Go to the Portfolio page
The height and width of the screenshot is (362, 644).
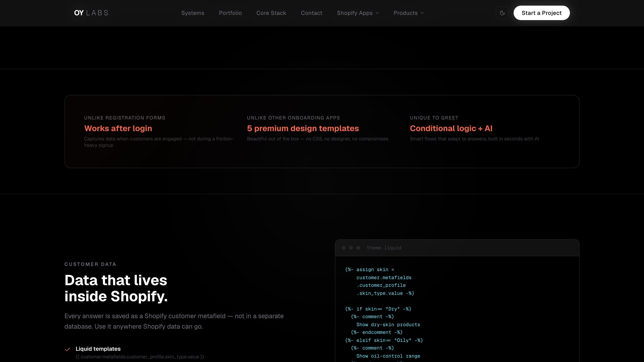pos(230,13)
